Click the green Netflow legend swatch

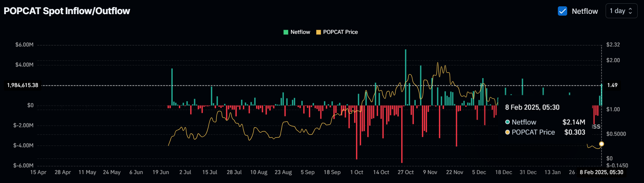(286, 32)
